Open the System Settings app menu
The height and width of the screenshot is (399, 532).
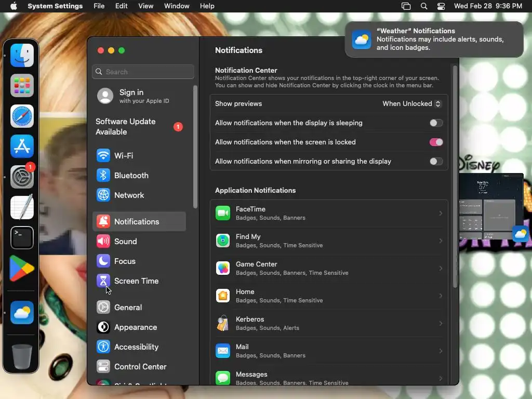[x=55, y=6]
